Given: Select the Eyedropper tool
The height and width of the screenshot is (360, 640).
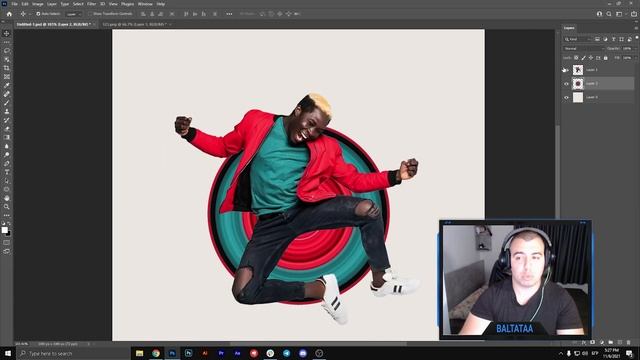Looking at the screenshot, I should 7,85.
